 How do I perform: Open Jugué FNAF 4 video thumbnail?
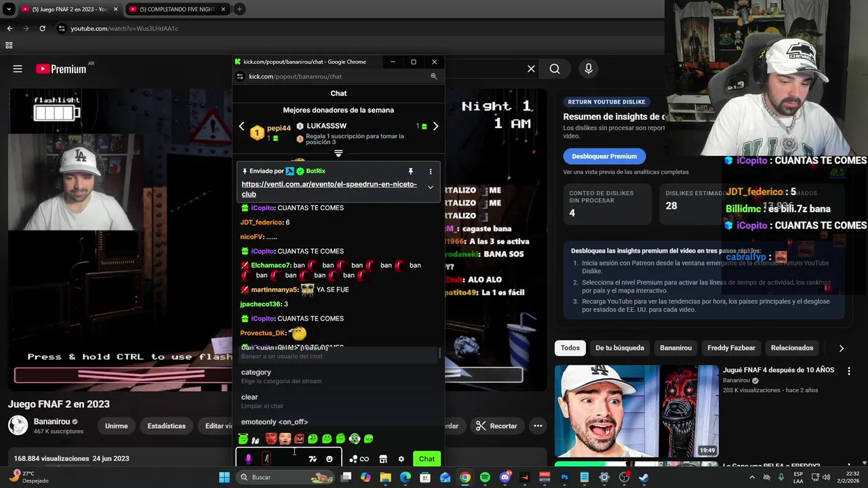point(637,411)
